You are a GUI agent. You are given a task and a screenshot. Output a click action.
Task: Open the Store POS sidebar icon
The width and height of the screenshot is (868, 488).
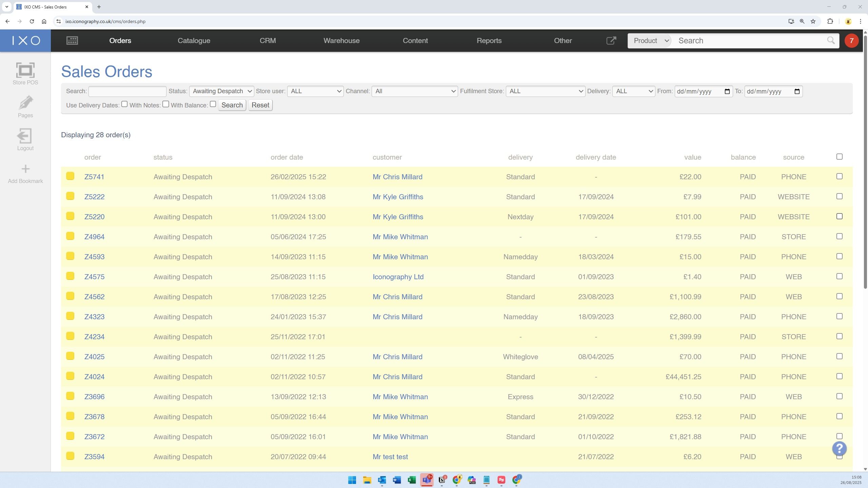(x=25, y=70)
